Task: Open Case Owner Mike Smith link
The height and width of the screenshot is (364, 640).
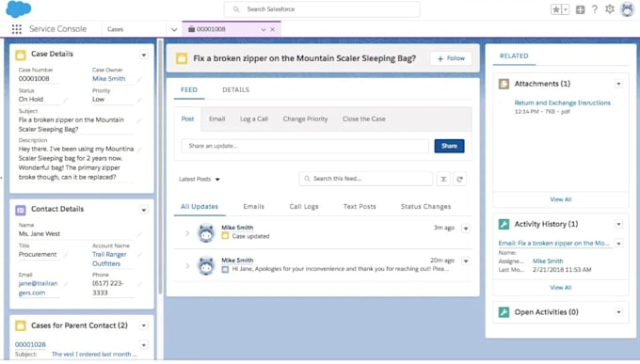Action: tap(108, 78)
